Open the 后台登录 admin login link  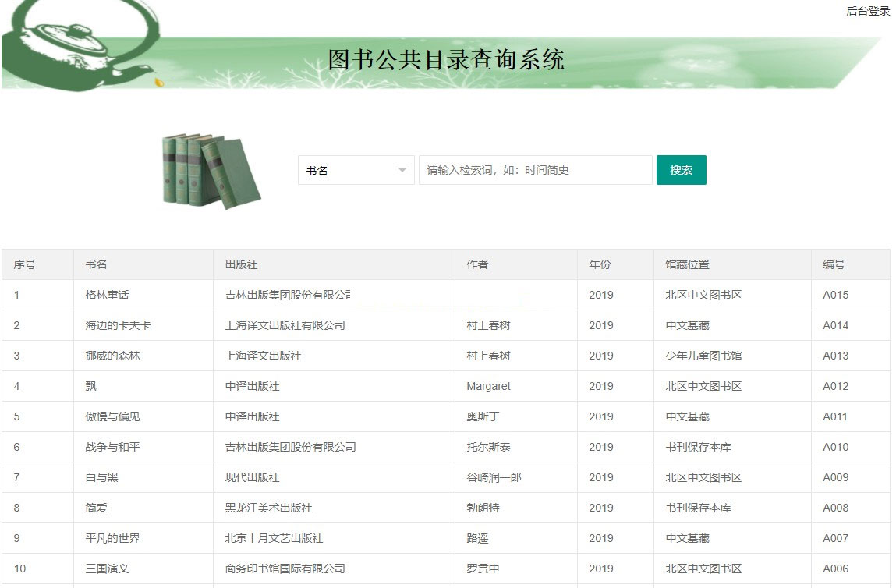(x=867, y=11)
